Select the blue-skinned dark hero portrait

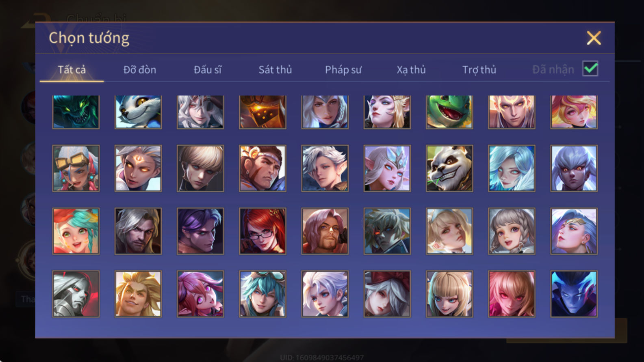574,294
